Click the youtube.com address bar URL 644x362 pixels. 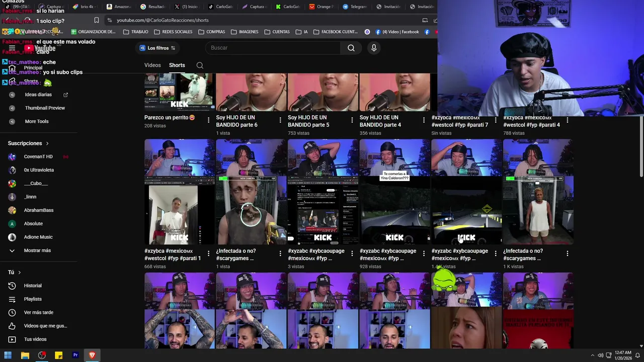(163, 20)
